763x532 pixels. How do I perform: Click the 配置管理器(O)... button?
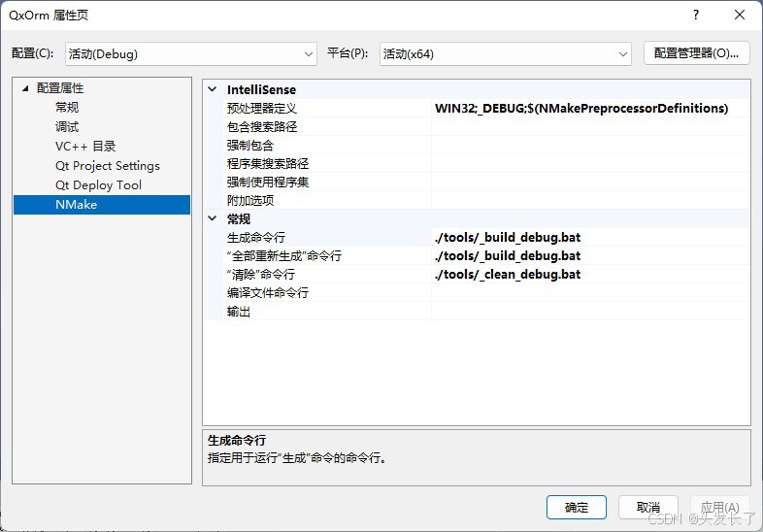coord(696,53)
